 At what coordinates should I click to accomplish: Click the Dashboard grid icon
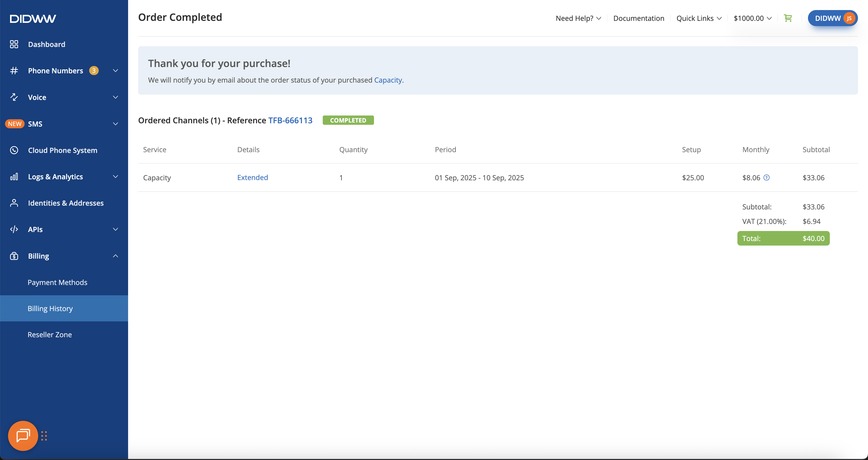click(14, 44)
